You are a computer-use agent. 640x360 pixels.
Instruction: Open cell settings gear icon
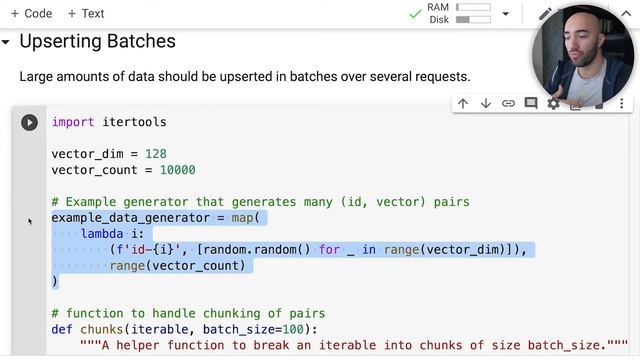pos(553,103)
